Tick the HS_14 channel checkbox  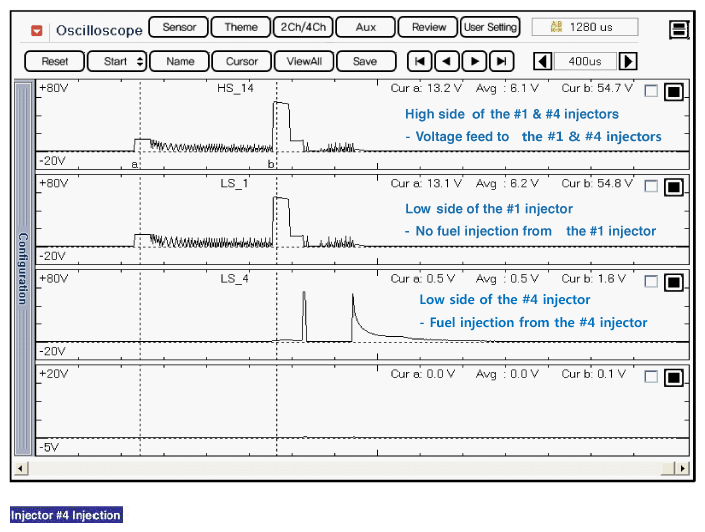tap(652, 92)
